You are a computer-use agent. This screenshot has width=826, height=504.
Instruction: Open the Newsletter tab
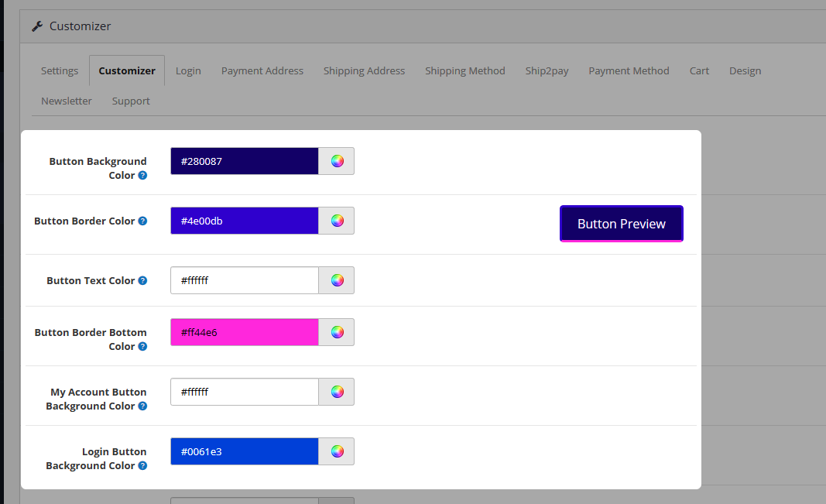67,101
